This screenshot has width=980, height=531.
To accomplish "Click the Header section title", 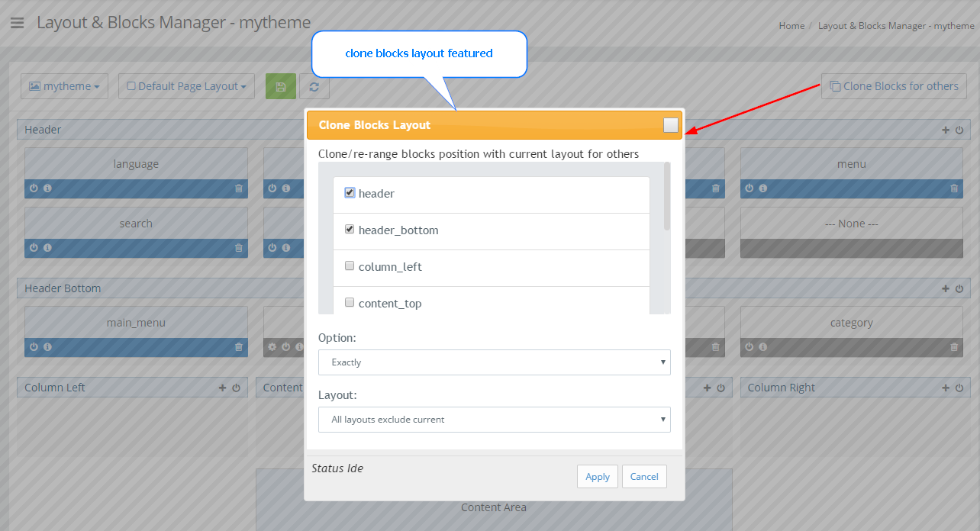I will (x=43, y=130).
